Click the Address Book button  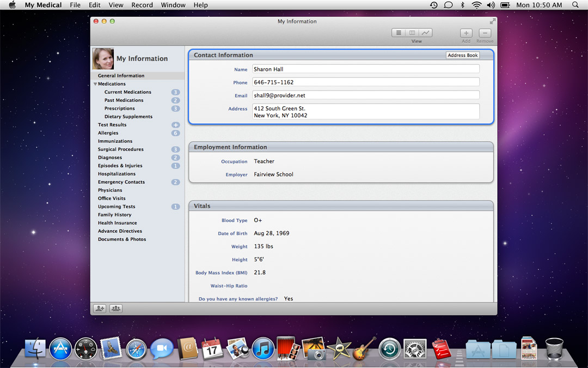pyautogui.click(x=462, y=55)
